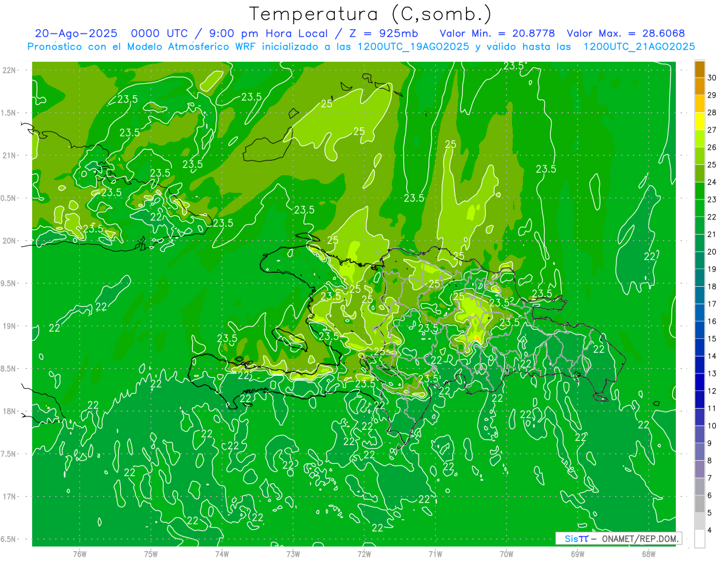Screen dimensions: 728x562
Task: Click the legend value '20'
Action: pos(712,252)
